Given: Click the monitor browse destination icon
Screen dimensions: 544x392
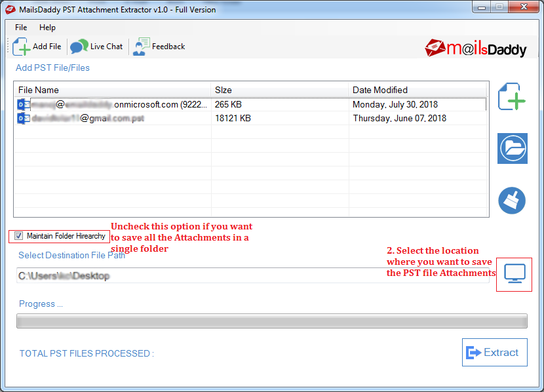Looking at the screenshot, I should coord(515,274).
